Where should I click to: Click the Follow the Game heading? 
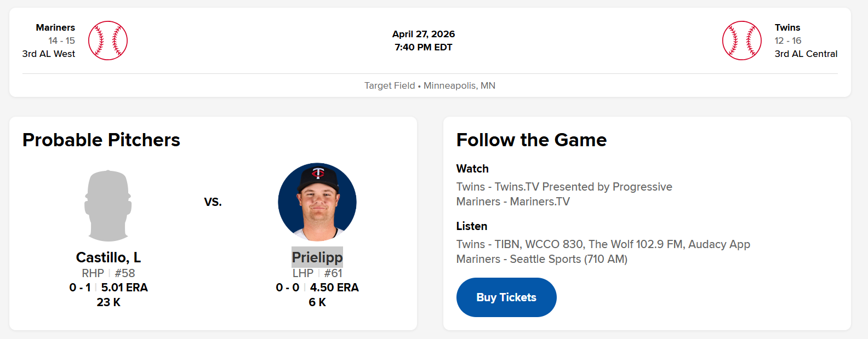532,140
